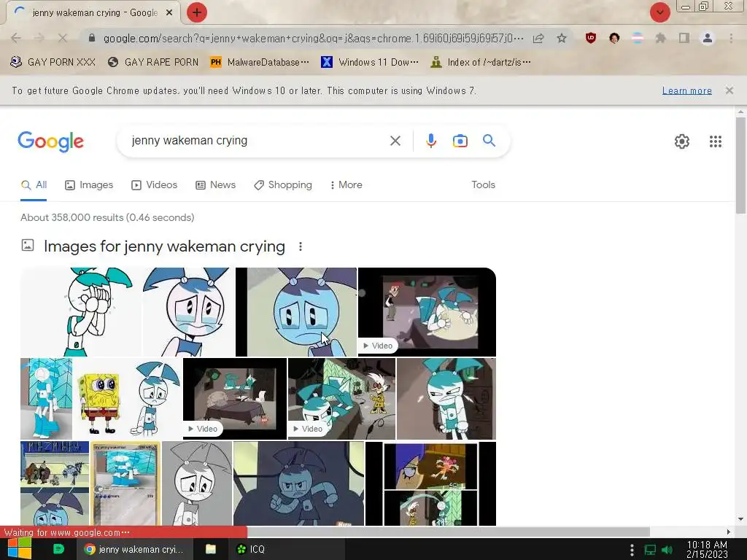Dismiss the Chrome update notification bar
The width and height of the screenshot is (747, 560).
729,90
